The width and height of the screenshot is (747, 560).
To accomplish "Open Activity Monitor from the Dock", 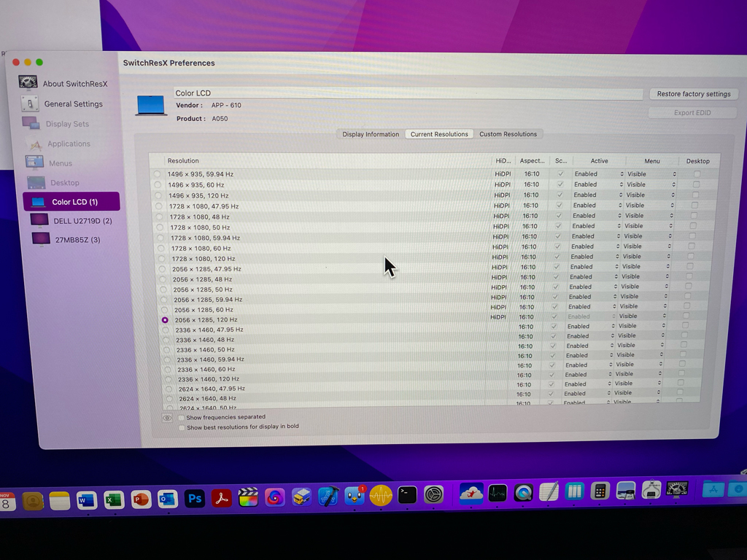I will [498, 493].
